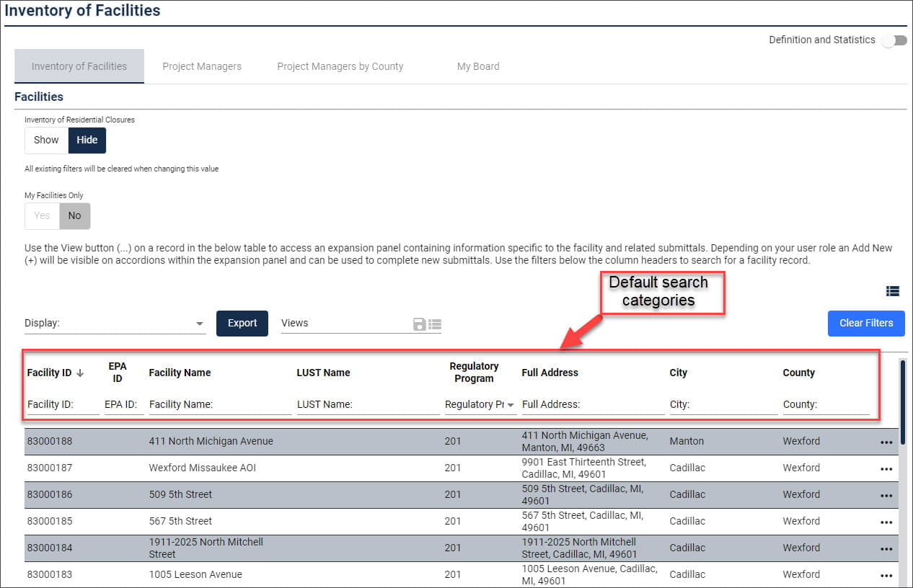Viewport: 913px width, 588px height.
Task: Open the views list icon beside save
Action: (434, 324)
